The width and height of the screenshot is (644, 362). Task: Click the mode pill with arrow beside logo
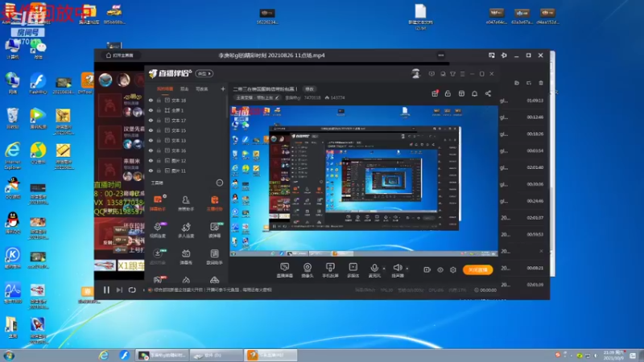pos(204,74)
